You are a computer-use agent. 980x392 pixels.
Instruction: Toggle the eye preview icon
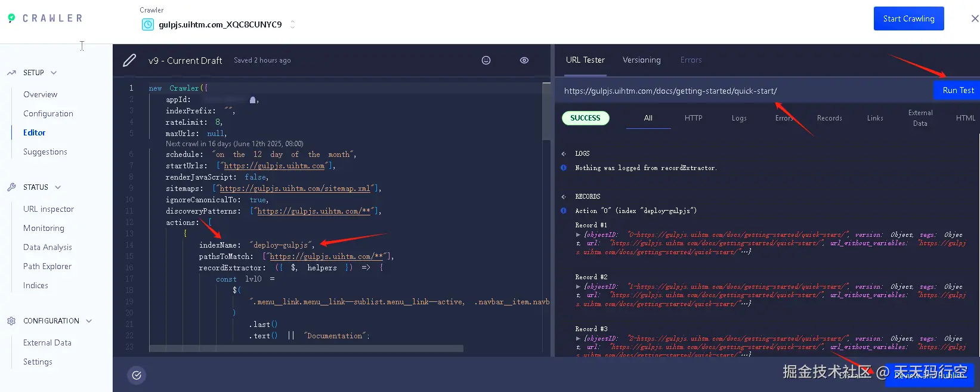point(524,60)
